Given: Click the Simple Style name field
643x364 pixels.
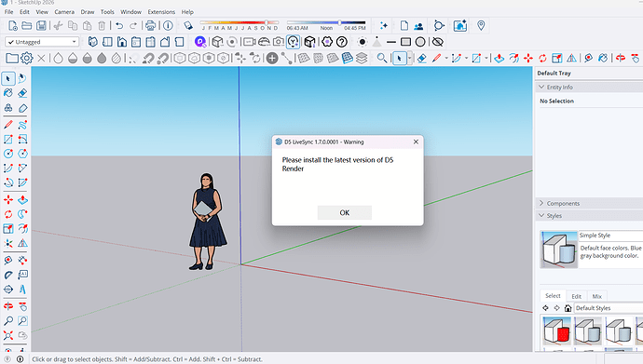Looking at the screenshot, I should click(610, 236).
